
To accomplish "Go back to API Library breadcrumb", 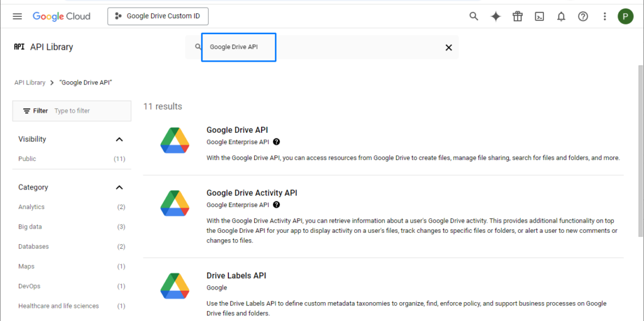I will pos(30,82).
